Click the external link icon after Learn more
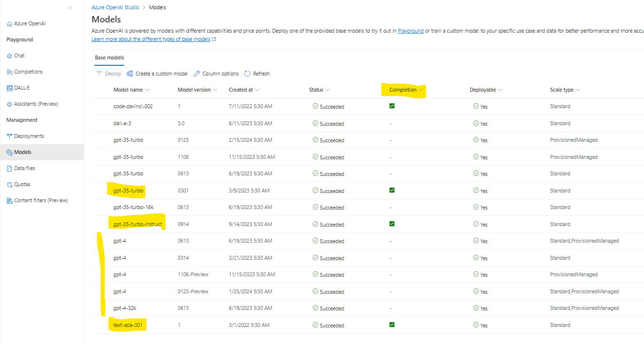This screenshot has height=344, width=644. click(214, 39)
